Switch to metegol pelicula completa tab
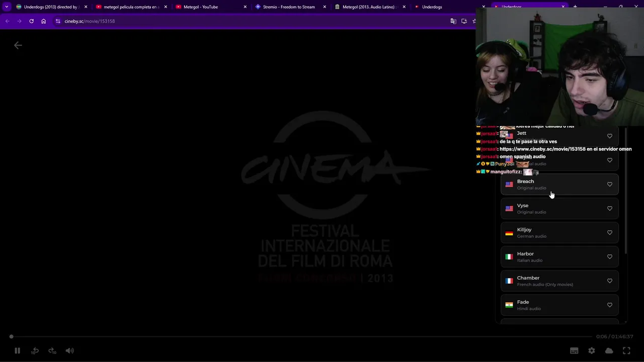The height and width of the screenshot is (362, 644). pyautogui.click(x=131, y=7)
